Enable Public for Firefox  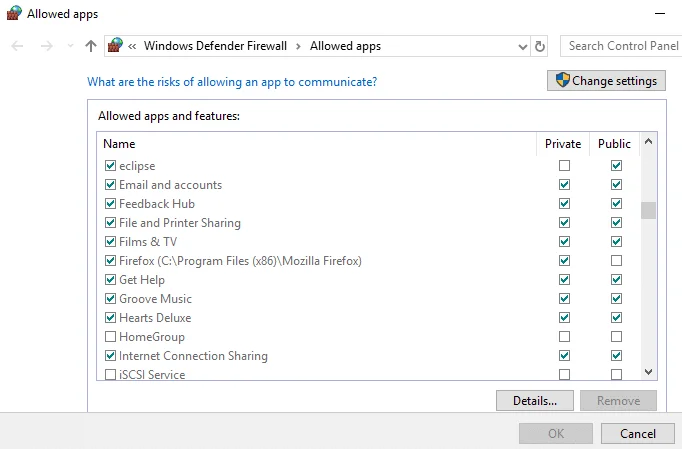(616, 261)
